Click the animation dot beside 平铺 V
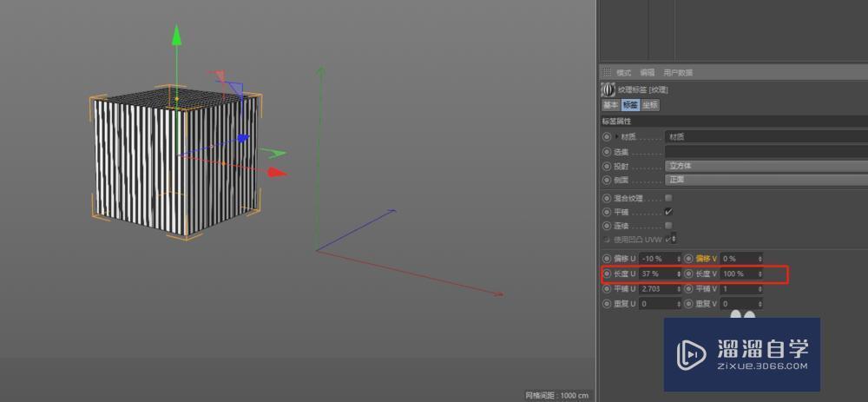Image resolution: width=868 pixels, height=402 pixels. 688,288
